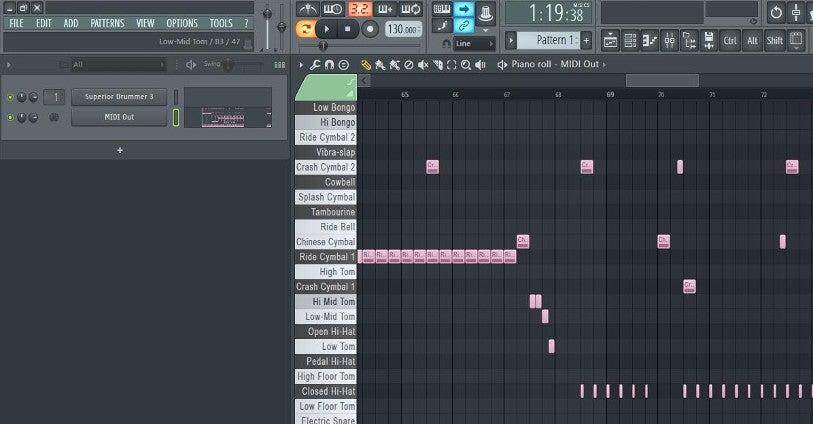
Task: Click the Record button
Action: pyautogui.click(x=369, y=29)
